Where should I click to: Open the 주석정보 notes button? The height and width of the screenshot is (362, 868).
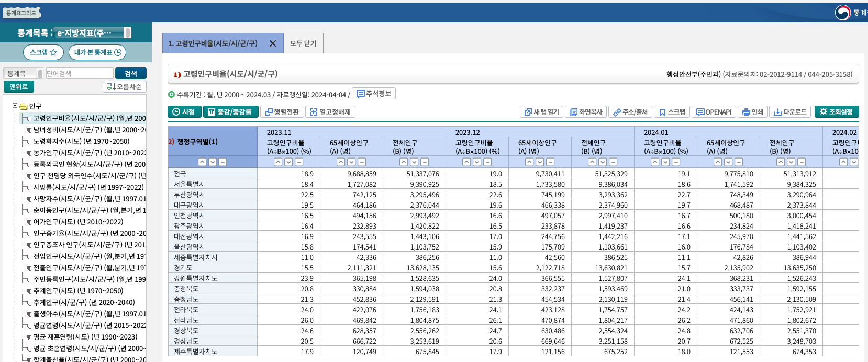point(373,94)
